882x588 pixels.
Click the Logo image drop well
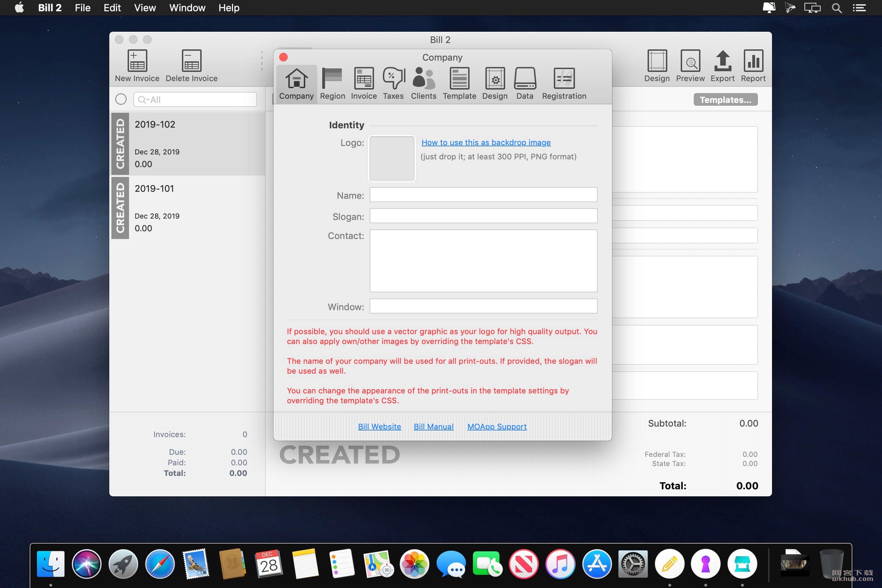(392, 159)
